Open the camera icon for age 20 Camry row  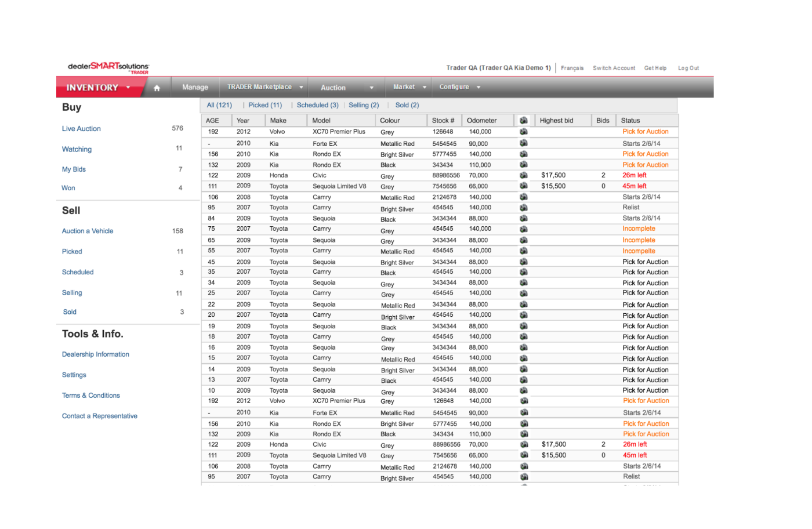tap(524, 315)
